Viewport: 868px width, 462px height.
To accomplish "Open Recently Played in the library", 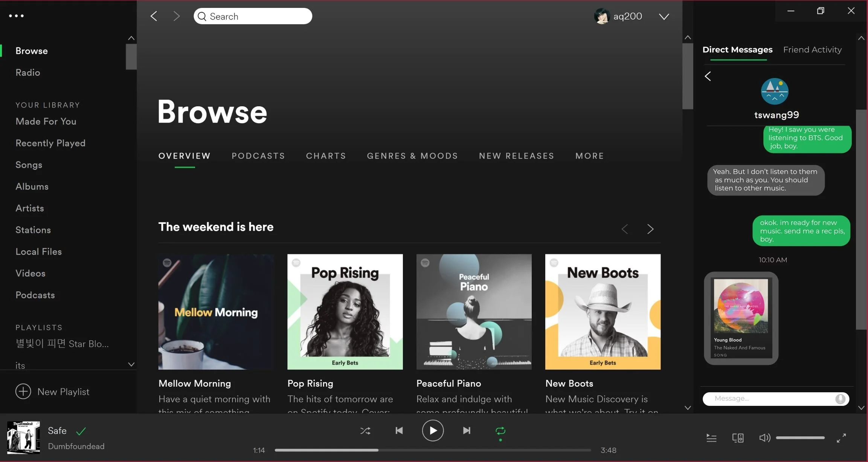I will click(x=50, y=143).
